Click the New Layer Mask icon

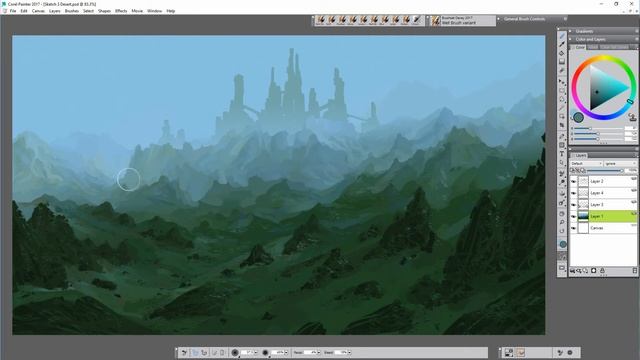click(593, 271)
